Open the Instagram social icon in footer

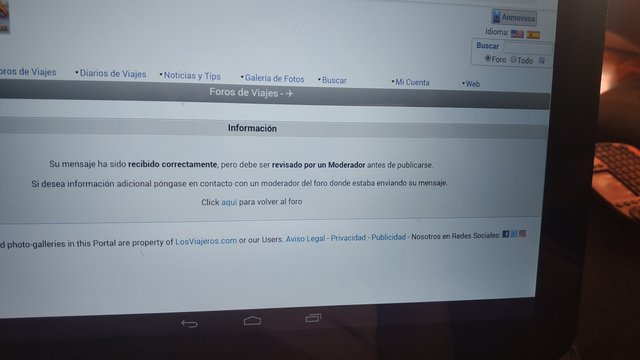point(522,233)
